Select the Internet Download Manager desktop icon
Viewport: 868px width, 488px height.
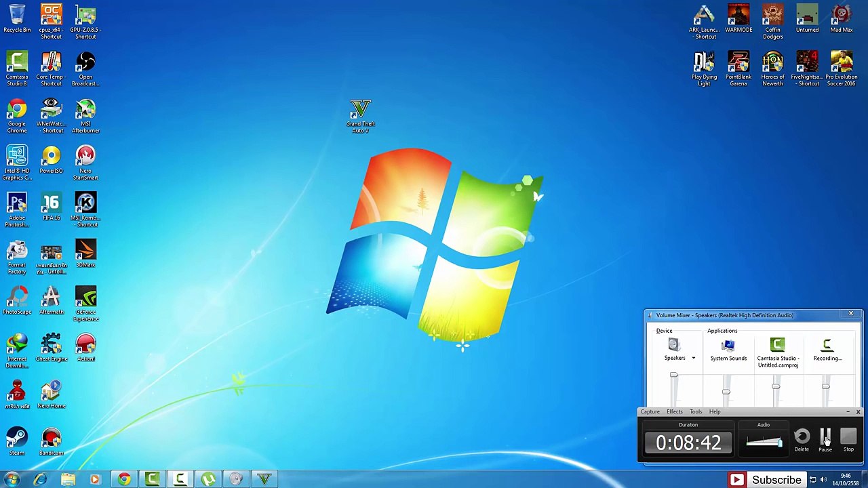[17, 351]
